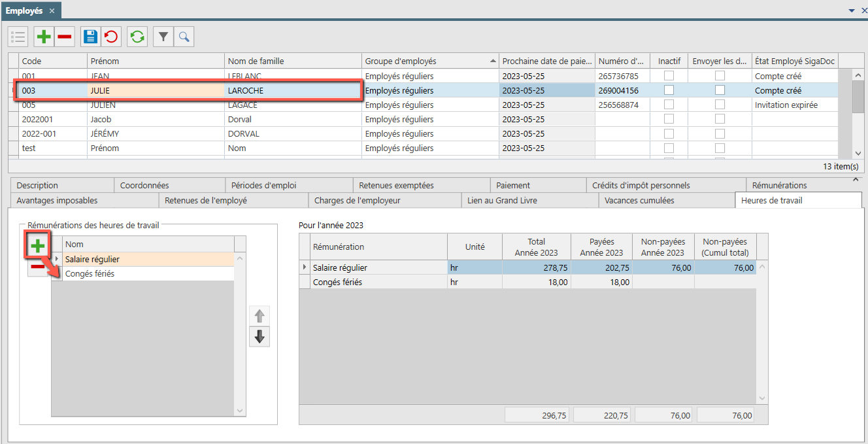The width and height of the screenshot is (868, 444).
Task: Select the Heures de travail tab
Action: (799, 200)
